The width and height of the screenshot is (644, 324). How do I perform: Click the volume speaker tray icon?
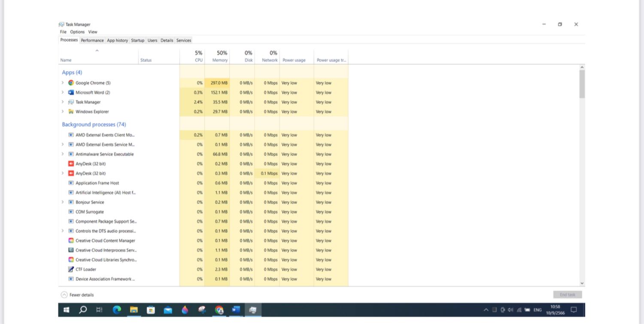point(511,310)
